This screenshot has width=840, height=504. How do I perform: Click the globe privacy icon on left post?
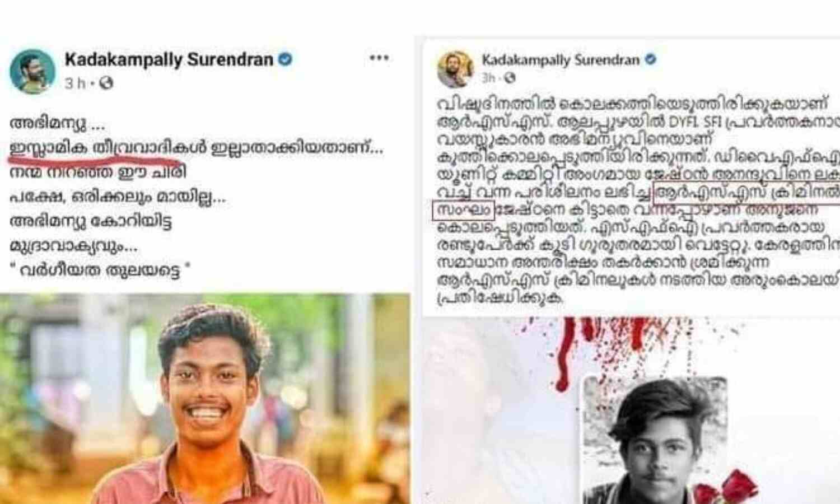[x=106, y=83]
